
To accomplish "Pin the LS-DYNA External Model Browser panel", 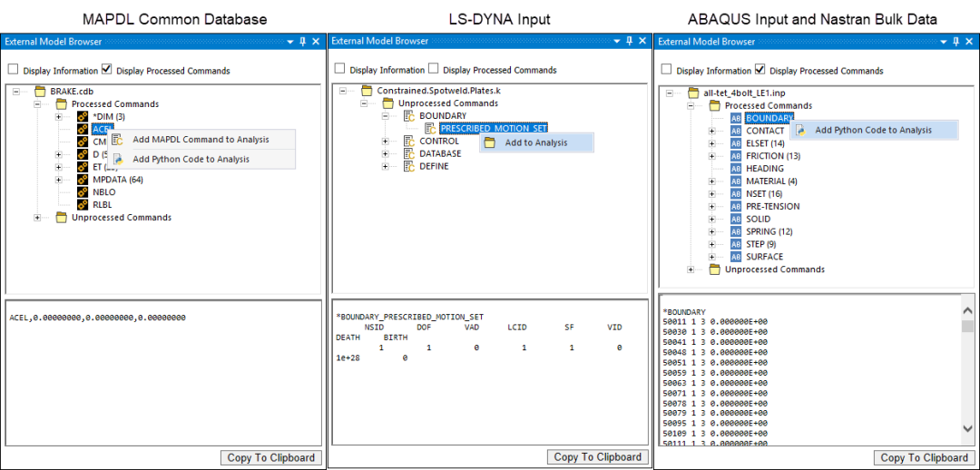I will 631,41.
